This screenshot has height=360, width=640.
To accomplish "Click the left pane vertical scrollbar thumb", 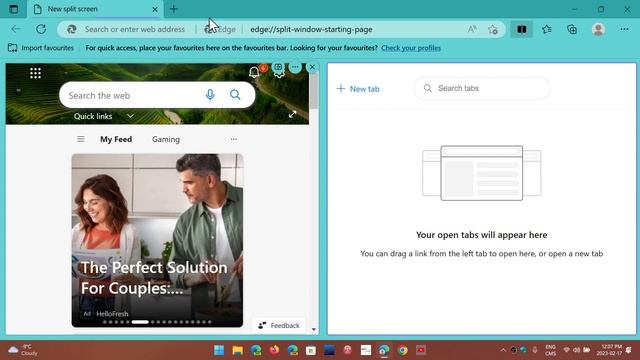I will [313, 91].
